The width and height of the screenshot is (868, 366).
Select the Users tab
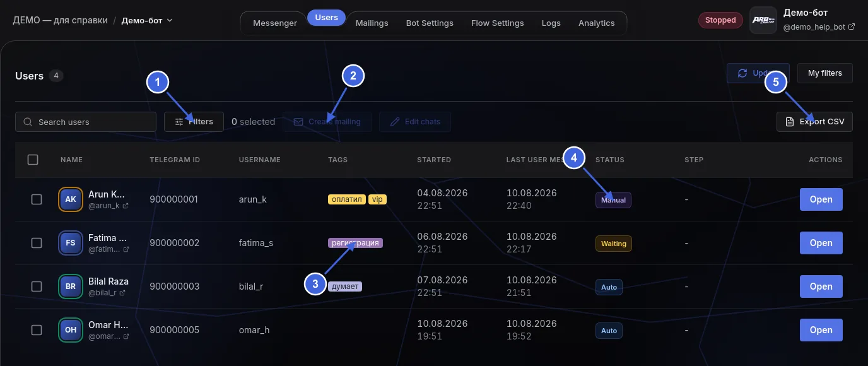pyautogui.click(x=327, y=18)
